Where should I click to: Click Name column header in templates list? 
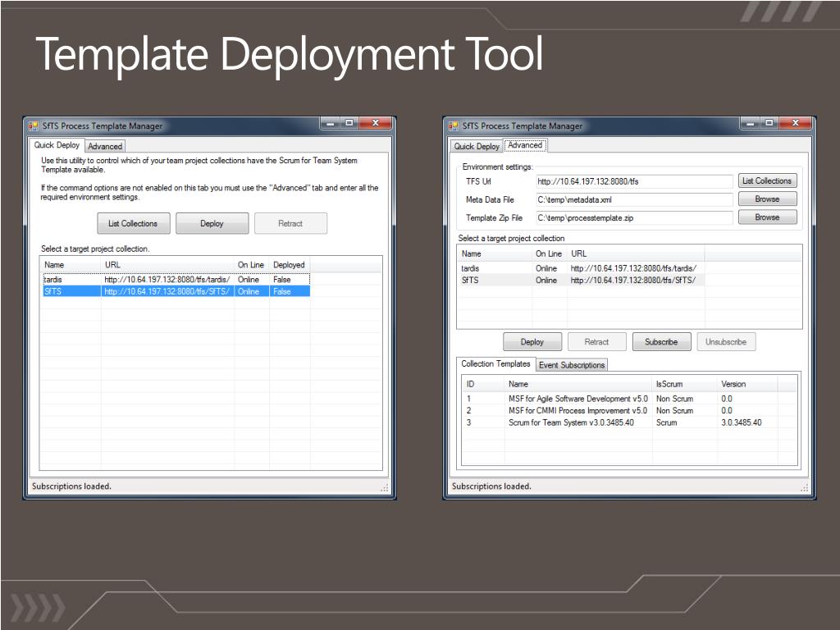point(578,384)
